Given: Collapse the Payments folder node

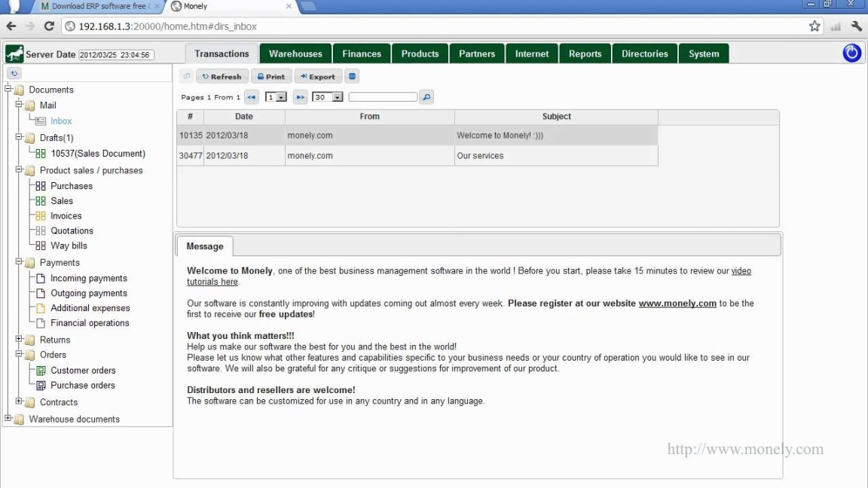Looking at the screenshot, I should [19, 262].
